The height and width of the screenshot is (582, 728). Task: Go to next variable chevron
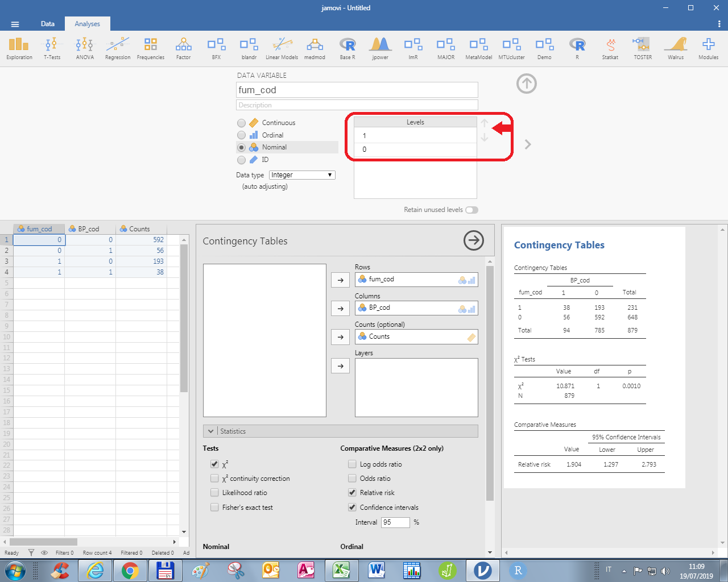coord(528,144)
